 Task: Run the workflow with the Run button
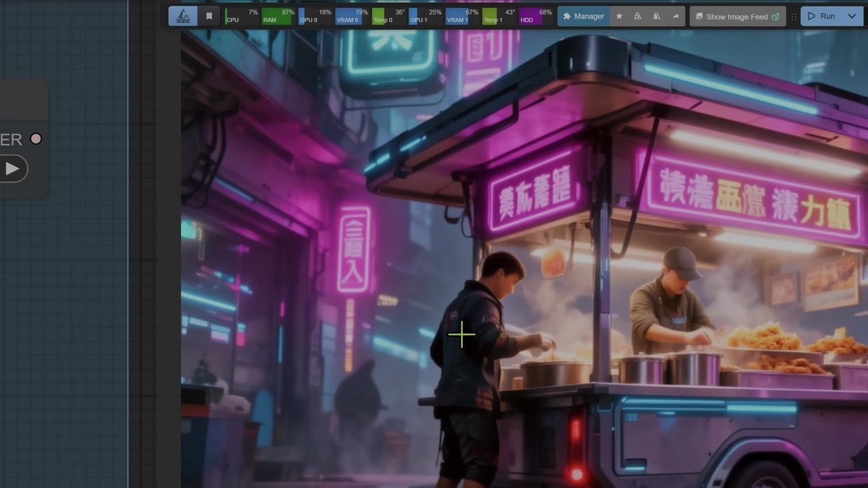point(821,16)
